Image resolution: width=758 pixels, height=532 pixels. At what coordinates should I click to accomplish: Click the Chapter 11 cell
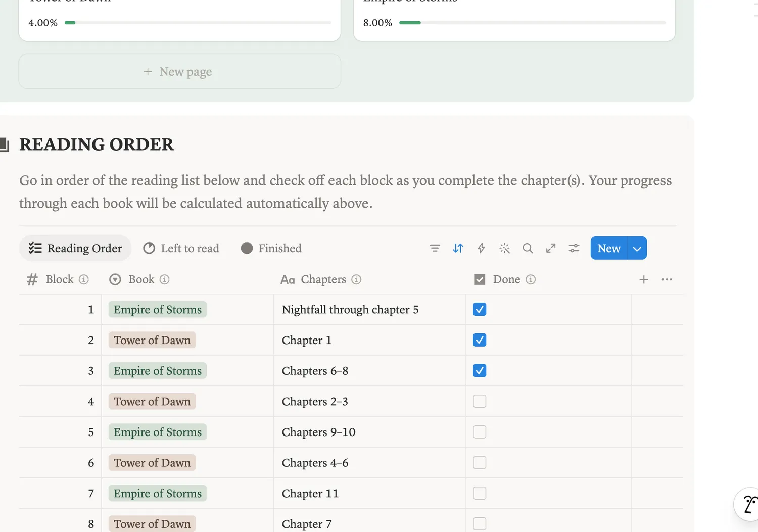click(370, 493)
